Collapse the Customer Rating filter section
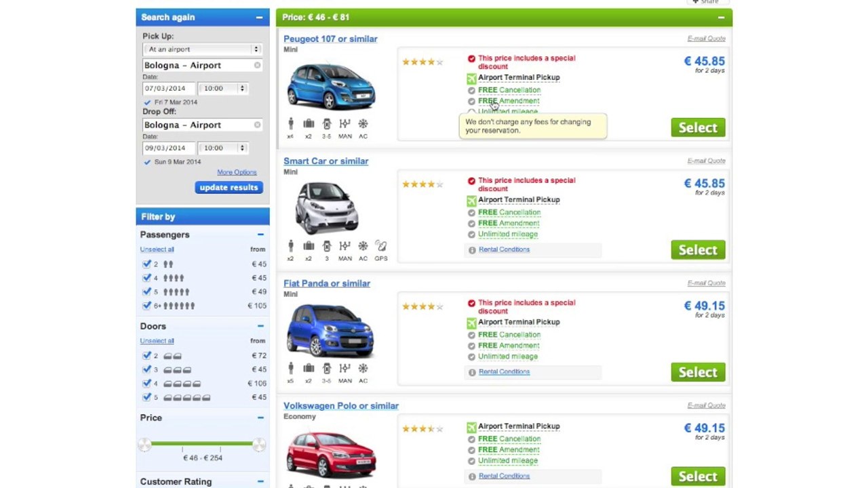Viewport: 868px width, 488px height. 260,482
